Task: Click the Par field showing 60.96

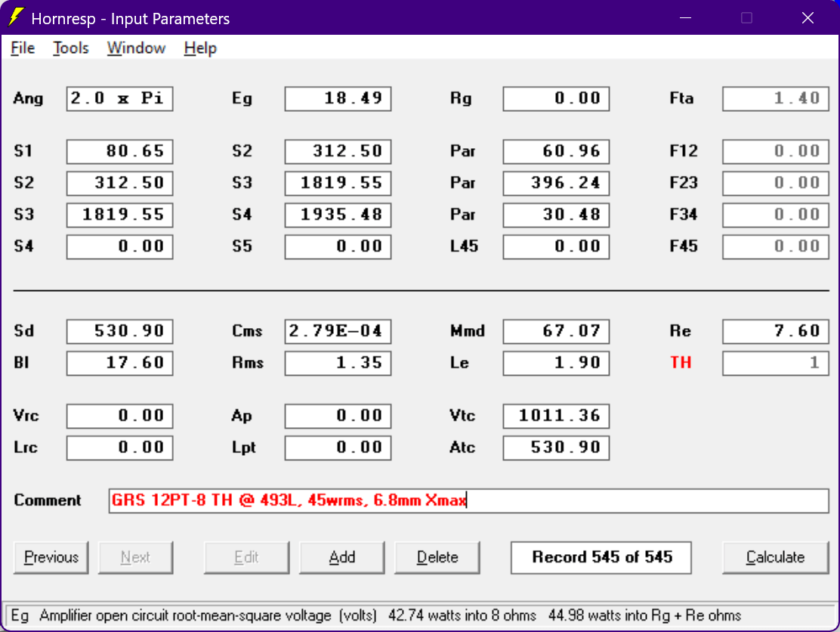Action: (556, 152)
